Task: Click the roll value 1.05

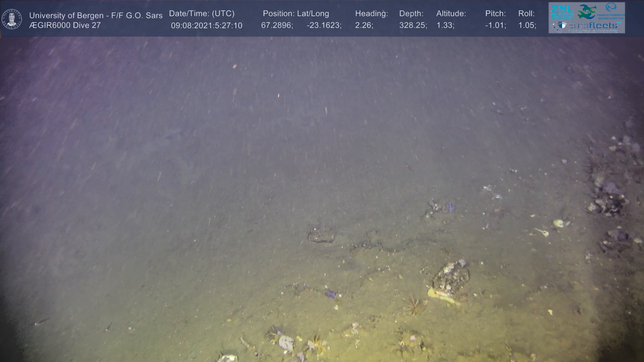Action: pos(527,25)
